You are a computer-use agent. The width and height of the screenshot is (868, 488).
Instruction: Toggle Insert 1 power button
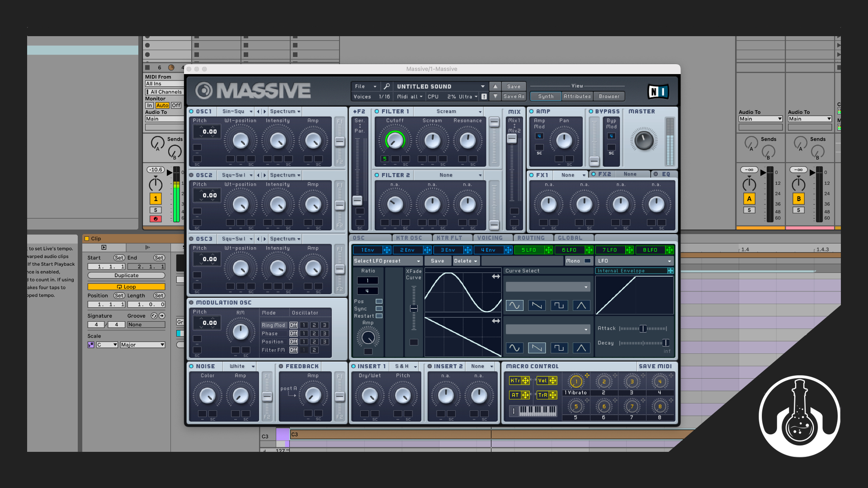(354, 366)
